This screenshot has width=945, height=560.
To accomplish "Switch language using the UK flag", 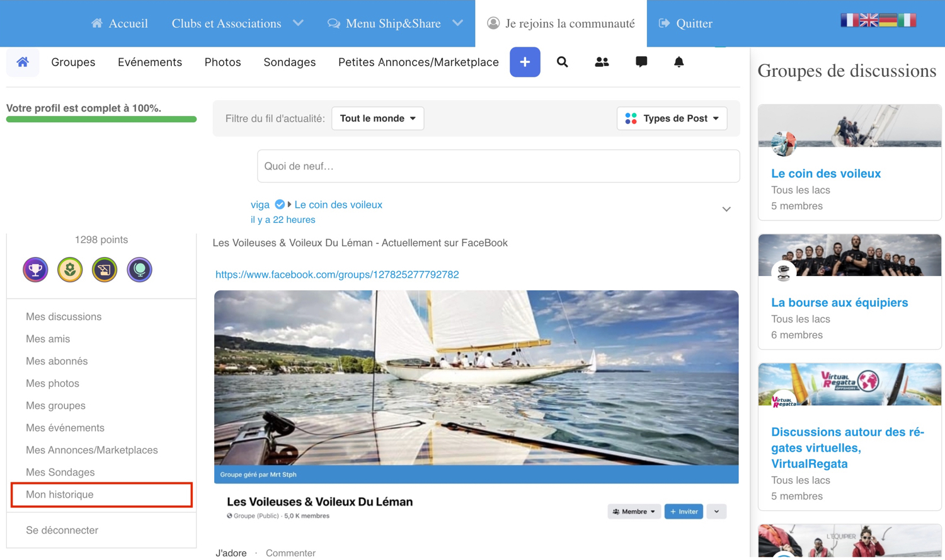I will [868, 20].
